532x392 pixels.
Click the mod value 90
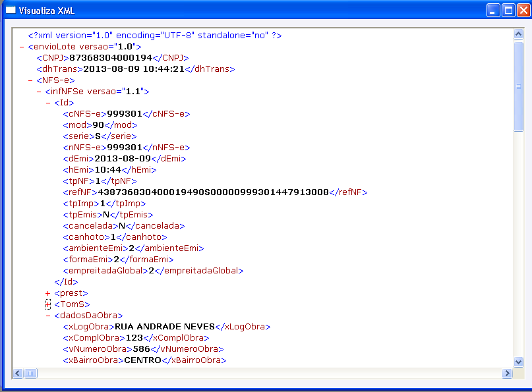pyautogui.click(x=98, y=125)
